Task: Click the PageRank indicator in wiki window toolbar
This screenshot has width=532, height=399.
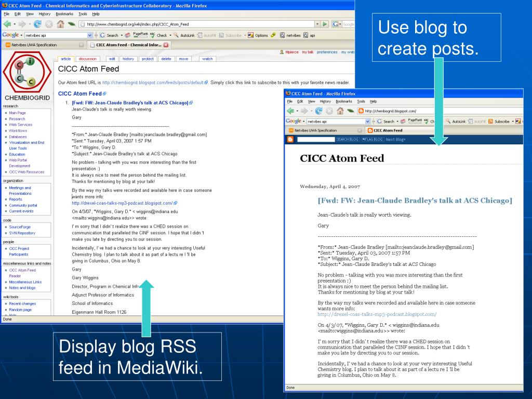Action: click(x=140, y=35)
